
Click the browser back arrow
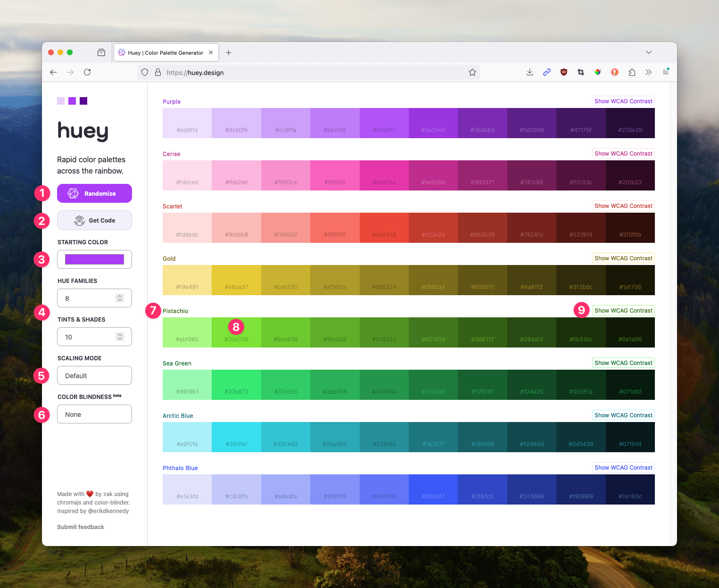(x=53, y=72)
